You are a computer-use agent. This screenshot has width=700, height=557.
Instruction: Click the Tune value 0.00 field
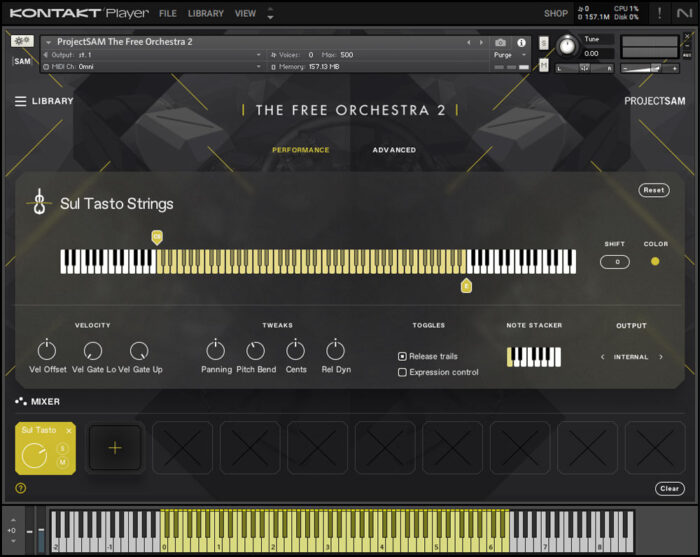point(598,54)
